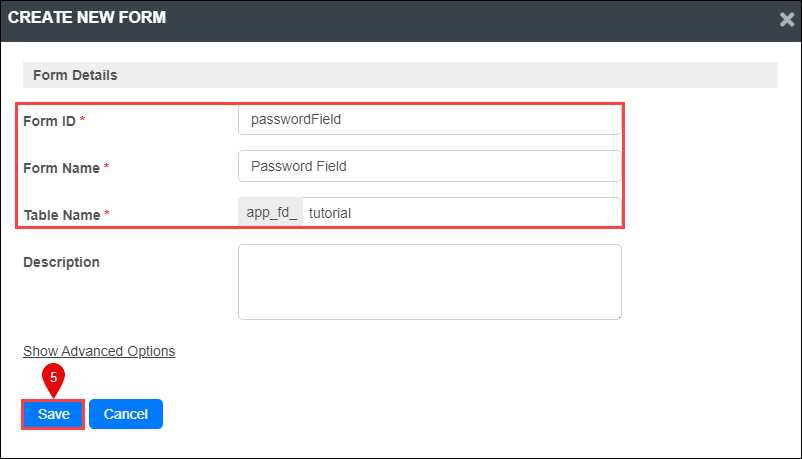
Task: Click inside the empty Description text area
Action: coord(430,282)
